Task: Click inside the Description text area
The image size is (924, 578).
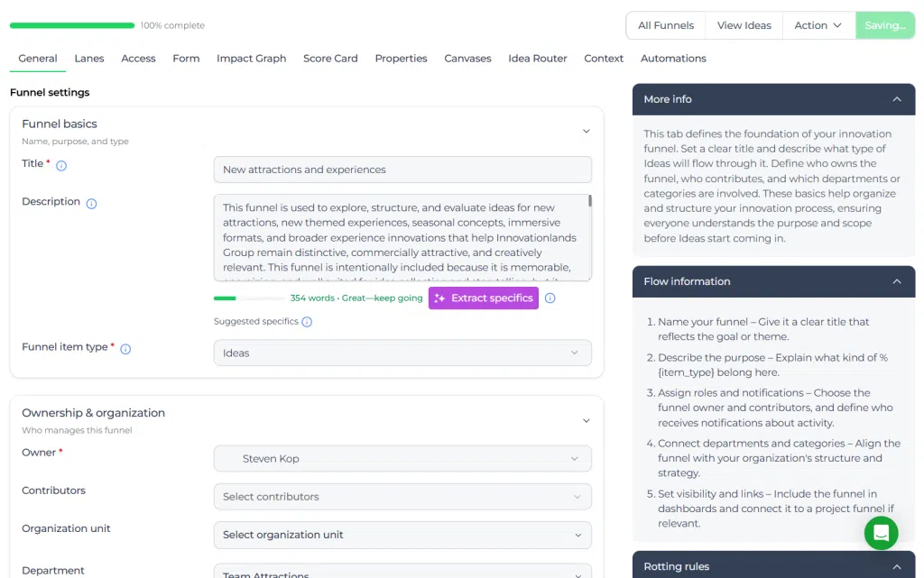Action: [402, 238]
